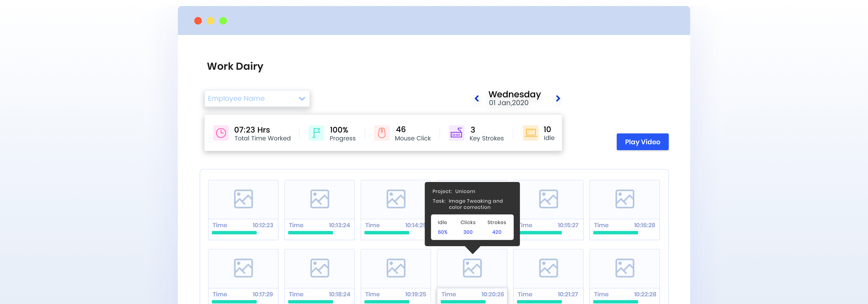Click the 07:23 Hrs value
Screen dimensions: 868x304
tap(252, 130)
